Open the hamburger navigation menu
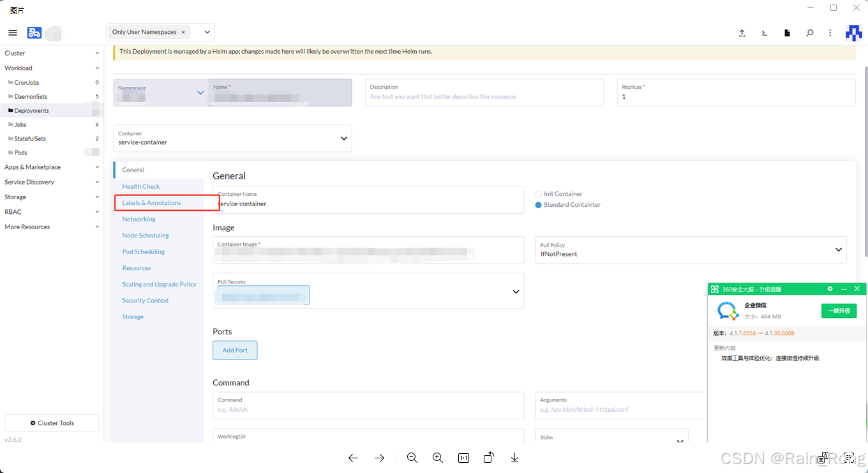This screenshot has width=868, height=473. (x=12, y=32)
